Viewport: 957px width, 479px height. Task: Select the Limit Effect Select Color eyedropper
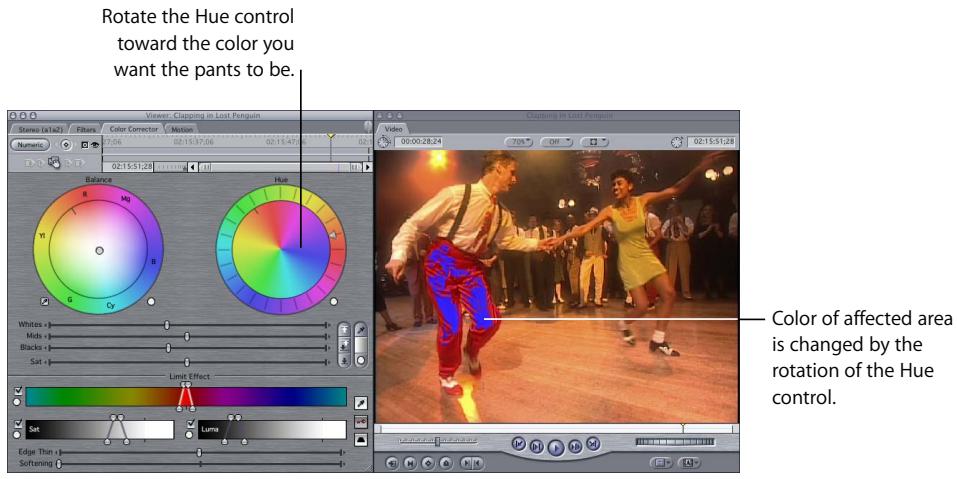[x=361, y=403]
